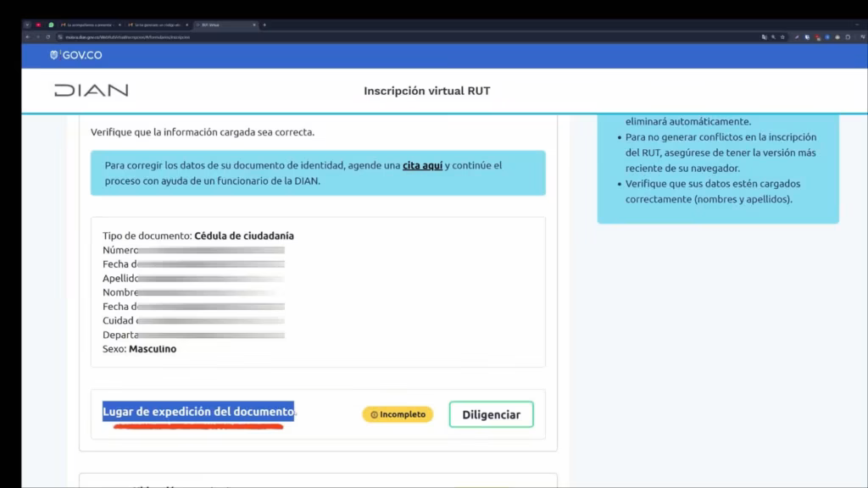This screenshot has width=868, height=488.
Task: Close the first Gmail tab
Action: click(x=120, y=25)
